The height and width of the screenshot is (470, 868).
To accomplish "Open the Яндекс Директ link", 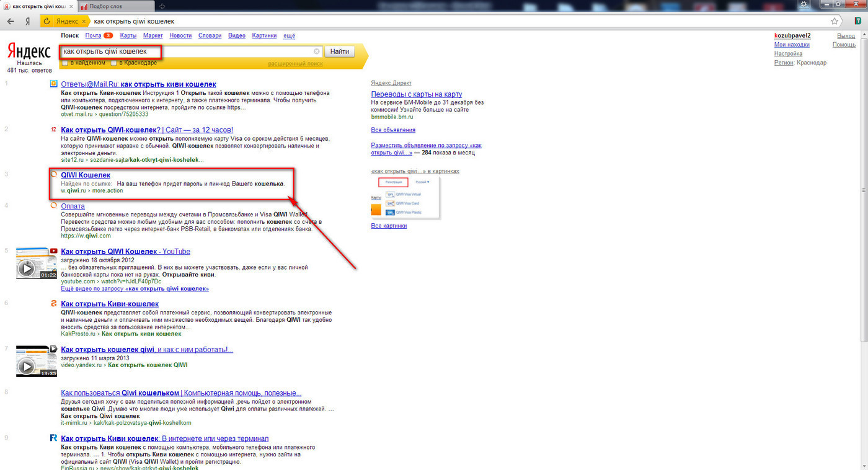I will tap(391, 83).
